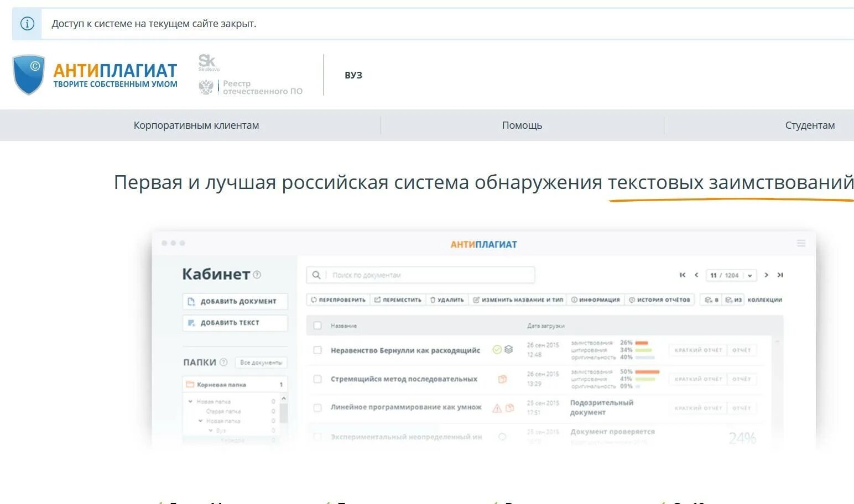This screenshot has height=504, width=854.
Task: Click the progress circle on Экспериментальный row
Action: (x=502, y=437)
